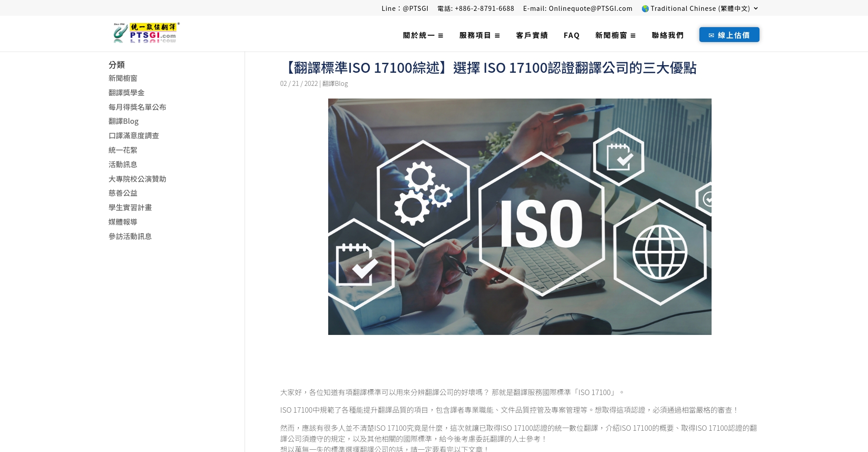
Task: Open the 關於統一 dropdown menu
Action: [x=420, y=35]
